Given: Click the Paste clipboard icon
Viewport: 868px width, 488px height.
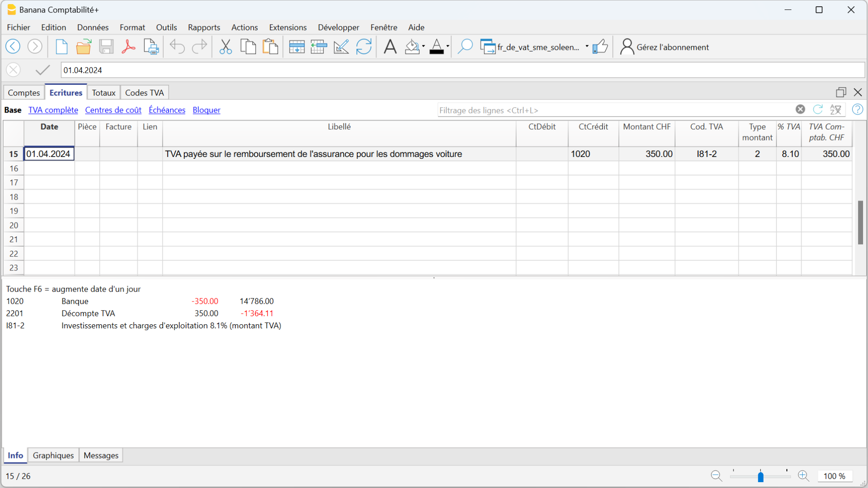Looking at the screenshot, I should [270, 47].
